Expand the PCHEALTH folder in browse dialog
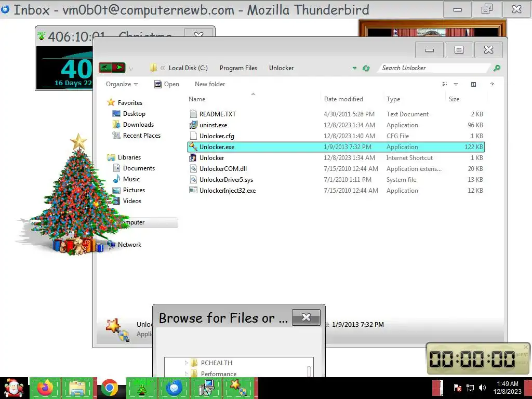This screenshot has width=532, height=399. 186,363
